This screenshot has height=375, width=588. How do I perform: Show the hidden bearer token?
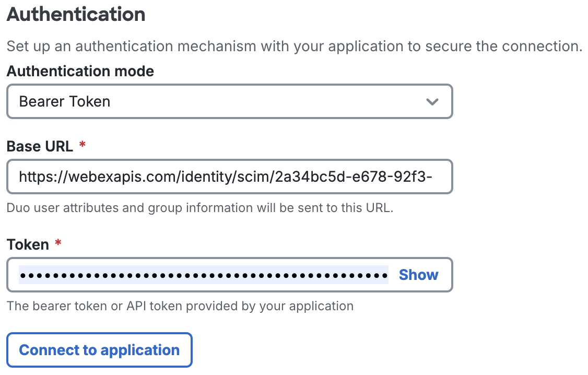point(418,275)
